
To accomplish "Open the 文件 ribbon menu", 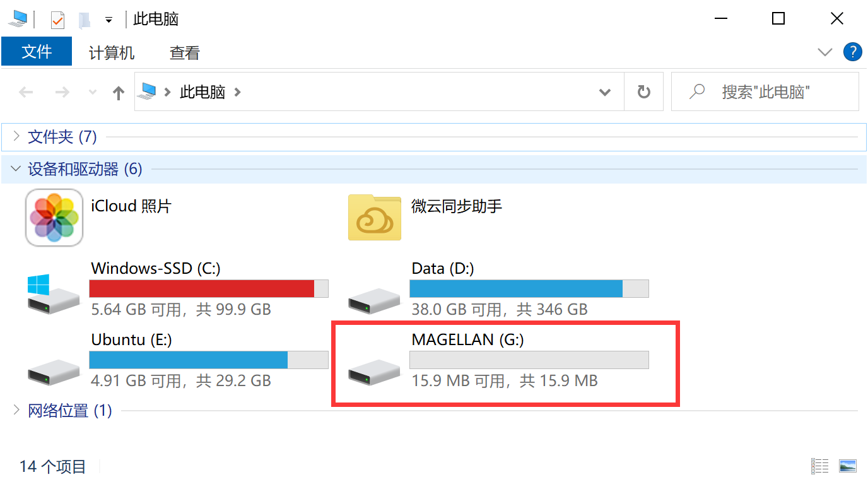I will 36,52.
